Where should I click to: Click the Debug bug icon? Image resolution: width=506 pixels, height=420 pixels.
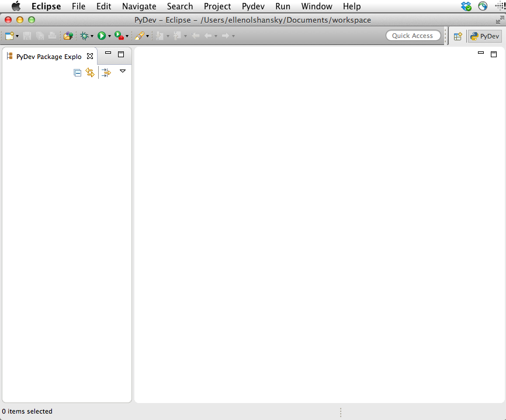pyautogui.click(x=85, y=36)
